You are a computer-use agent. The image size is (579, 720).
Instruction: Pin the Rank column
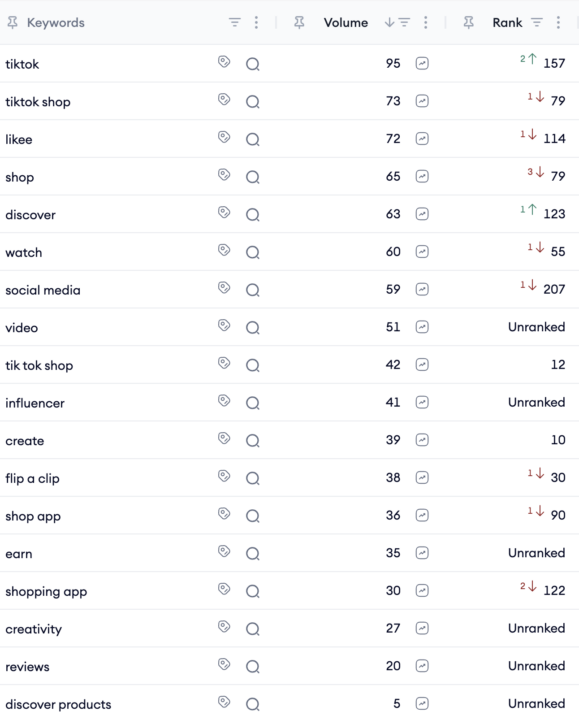[x=468, y=22]
